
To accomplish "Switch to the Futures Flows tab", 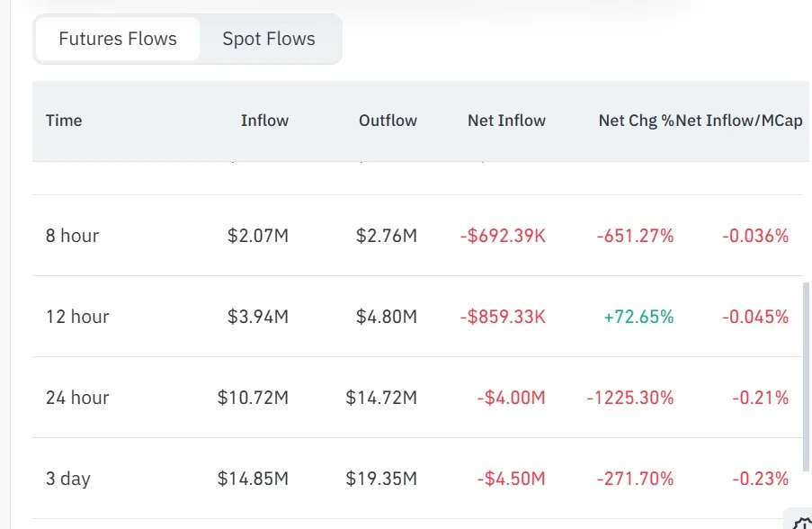I will click(118, 39).
